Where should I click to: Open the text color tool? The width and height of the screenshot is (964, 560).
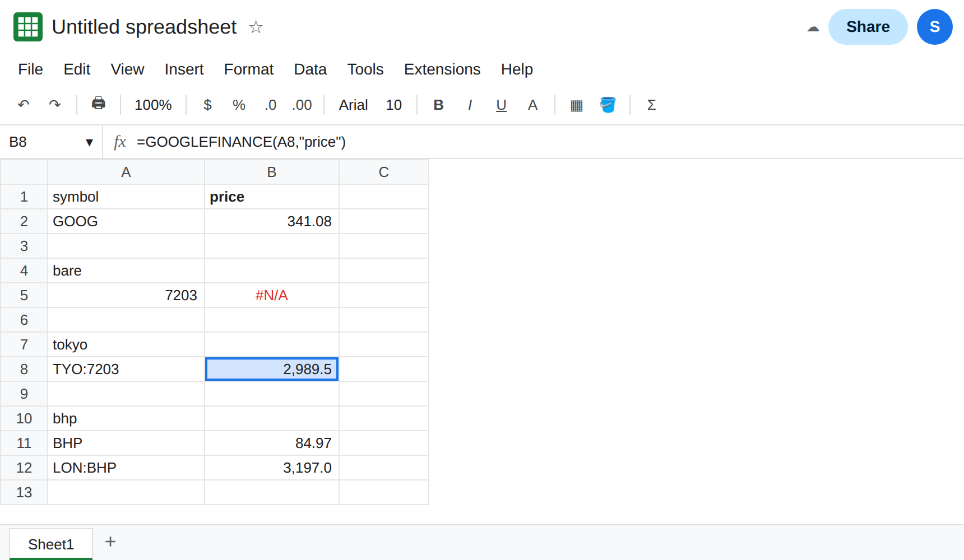tap(533, 105)
